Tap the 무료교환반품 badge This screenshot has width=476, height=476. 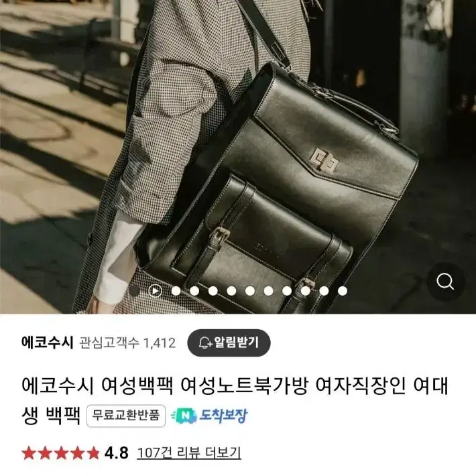[x=126, y=416]
